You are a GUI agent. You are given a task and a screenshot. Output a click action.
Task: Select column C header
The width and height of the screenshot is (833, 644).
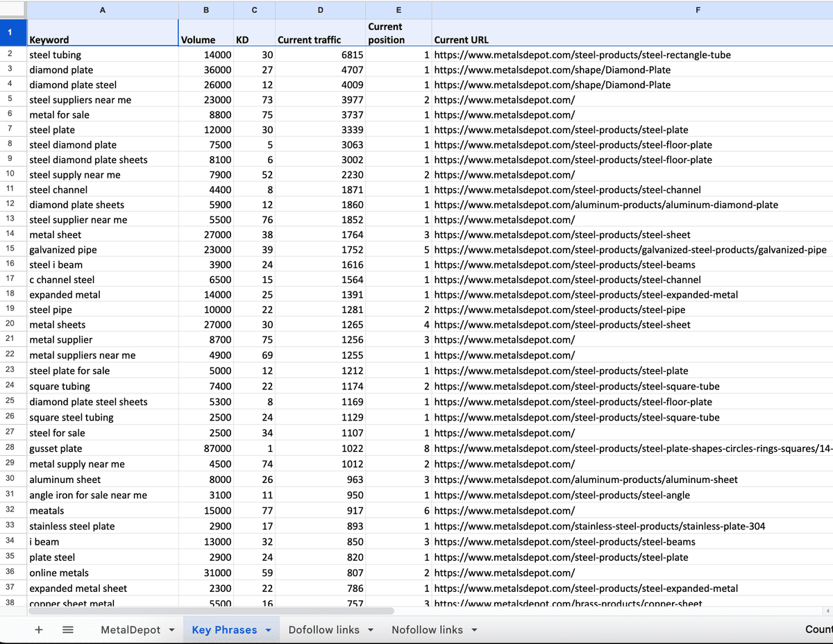pos(255,10)
